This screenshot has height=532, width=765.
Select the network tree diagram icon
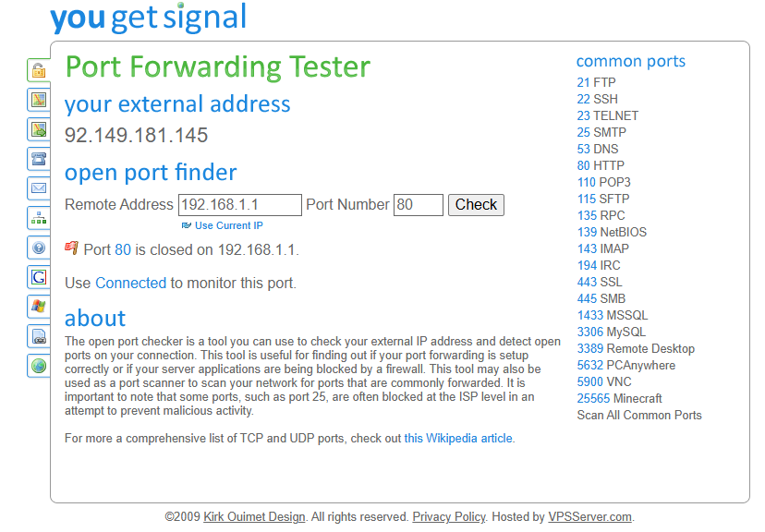click(x=39, y=218)
